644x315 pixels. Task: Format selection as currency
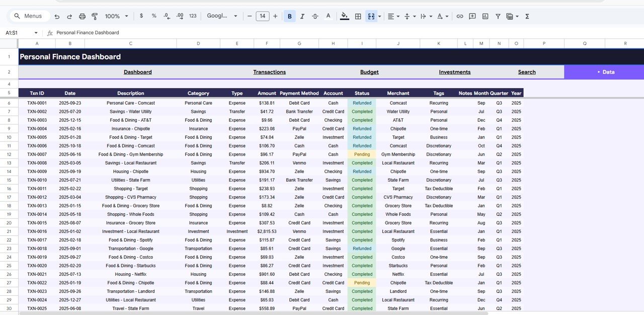pyautogui.click(x=141, y=16)
